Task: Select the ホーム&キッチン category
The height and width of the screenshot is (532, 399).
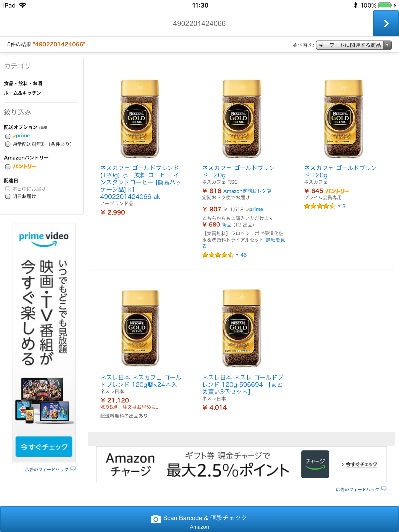Action: pos(22,93)
